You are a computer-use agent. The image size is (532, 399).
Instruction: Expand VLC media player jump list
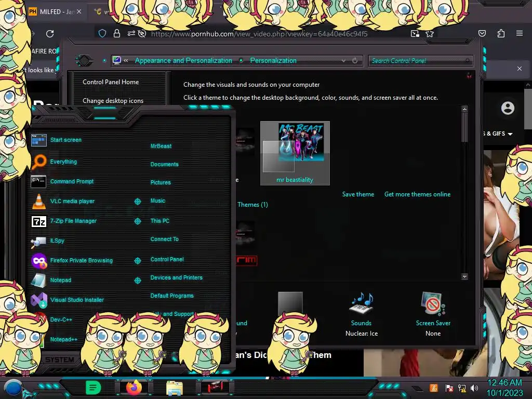137,202
